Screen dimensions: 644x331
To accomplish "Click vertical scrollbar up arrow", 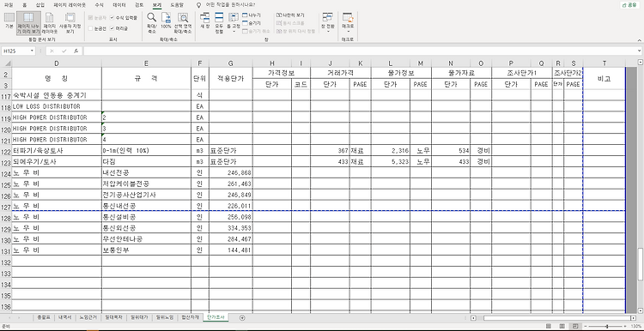I will [641, 63].
